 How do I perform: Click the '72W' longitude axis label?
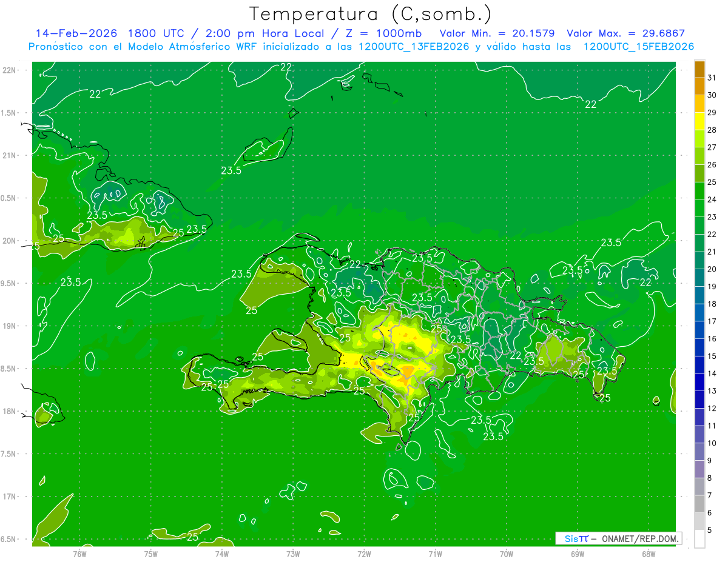click(x=364, y=554)
